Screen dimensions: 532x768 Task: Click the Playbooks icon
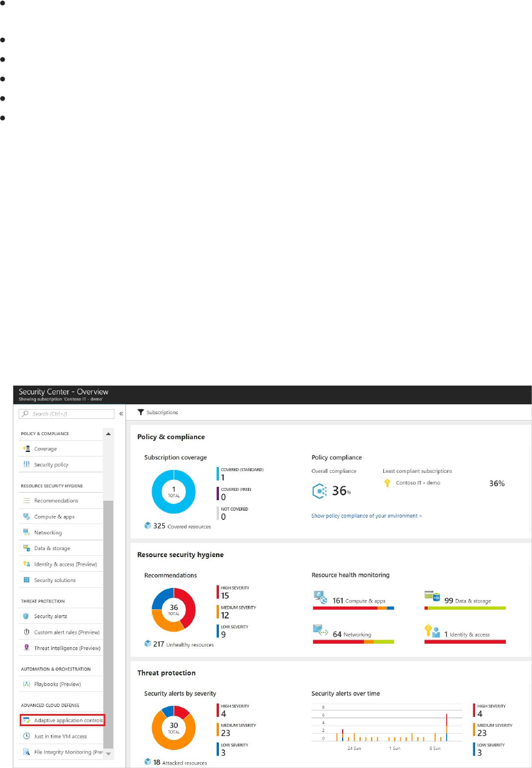[26, 684]
